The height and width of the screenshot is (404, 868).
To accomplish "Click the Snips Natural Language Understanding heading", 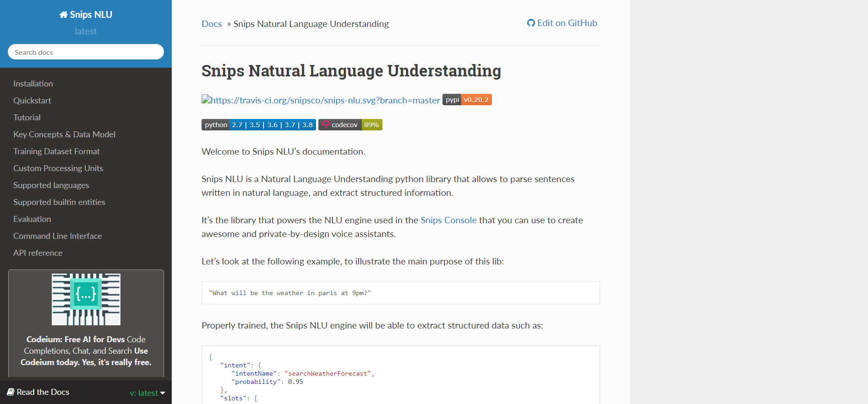I will 351,71.
